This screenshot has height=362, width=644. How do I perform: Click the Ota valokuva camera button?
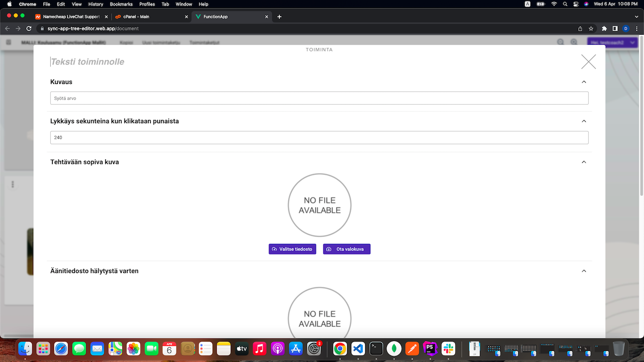tap(346, 249)
